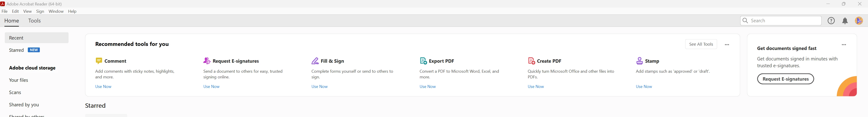Click the See All Tools button
Viewport: 868px width, 117px height.
pyautogui.click(x=701, y=44)
